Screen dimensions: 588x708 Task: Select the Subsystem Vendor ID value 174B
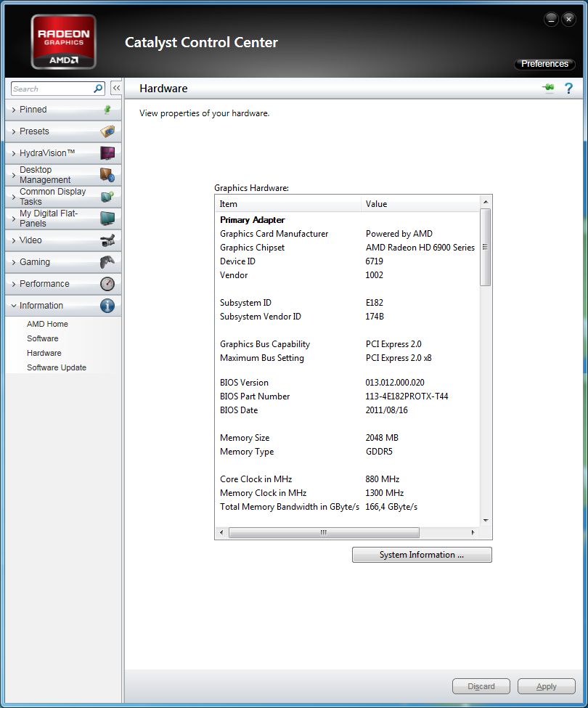click(375, 317)
